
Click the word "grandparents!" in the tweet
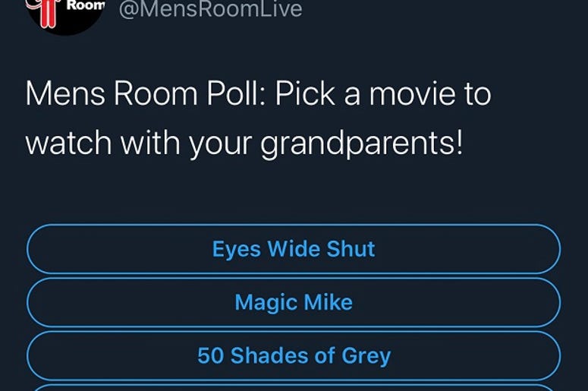coord(362,144)
